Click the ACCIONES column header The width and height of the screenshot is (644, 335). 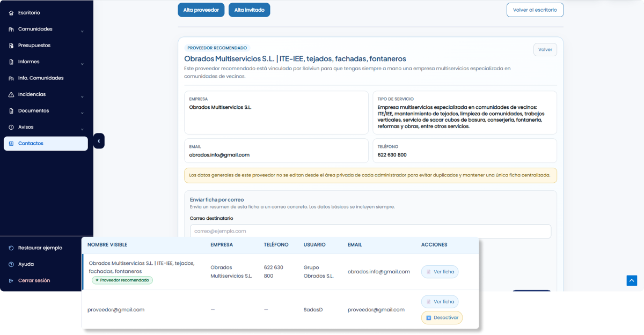[x=434, y=244]
